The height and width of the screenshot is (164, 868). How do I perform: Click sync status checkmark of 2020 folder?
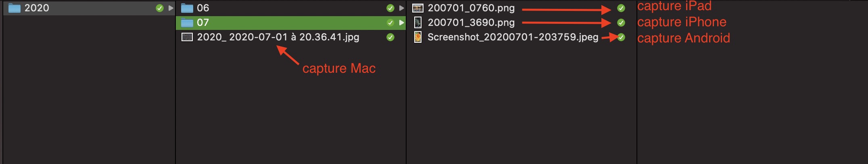coord(160,8)
